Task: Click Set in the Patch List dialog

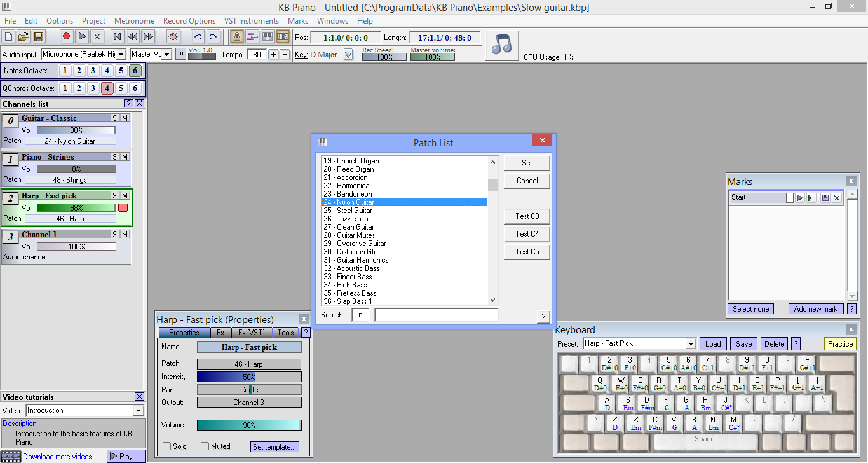Action: point(527,163)
